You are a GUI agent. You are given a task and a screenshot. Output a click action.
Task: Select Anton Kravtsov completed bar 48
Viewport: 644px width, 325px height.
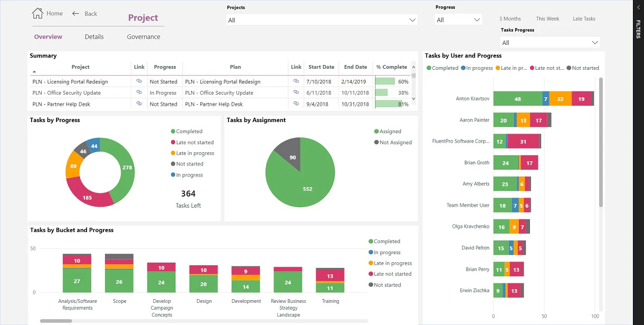tap(518, 99)
